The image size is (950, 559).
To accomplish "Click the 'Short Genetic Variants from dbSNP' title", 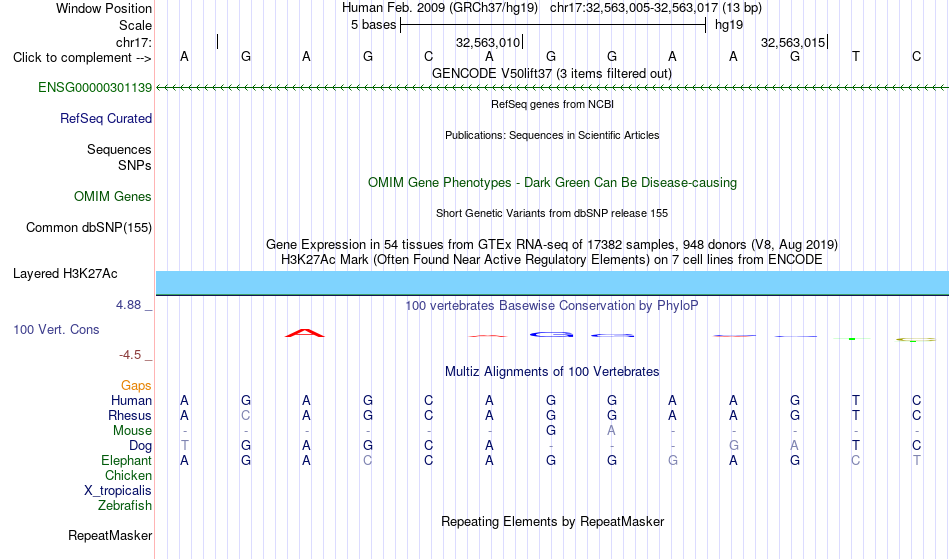I will pos(552,213).
